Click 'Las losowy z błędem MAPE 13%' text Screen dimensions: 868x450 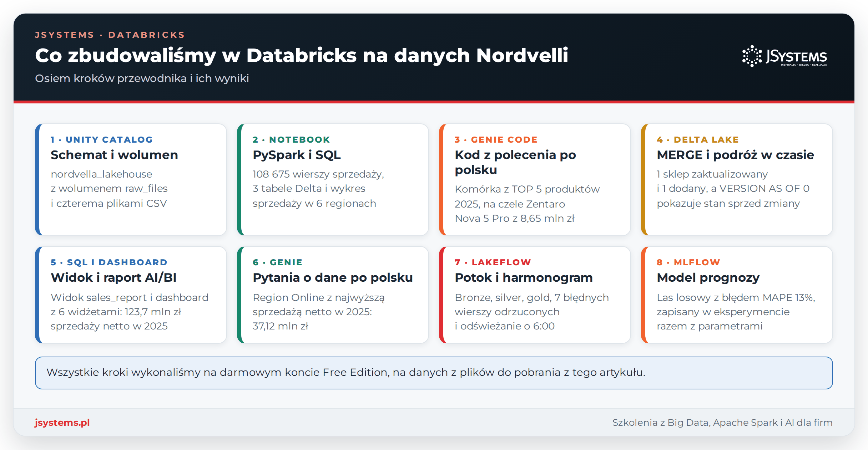736,297
